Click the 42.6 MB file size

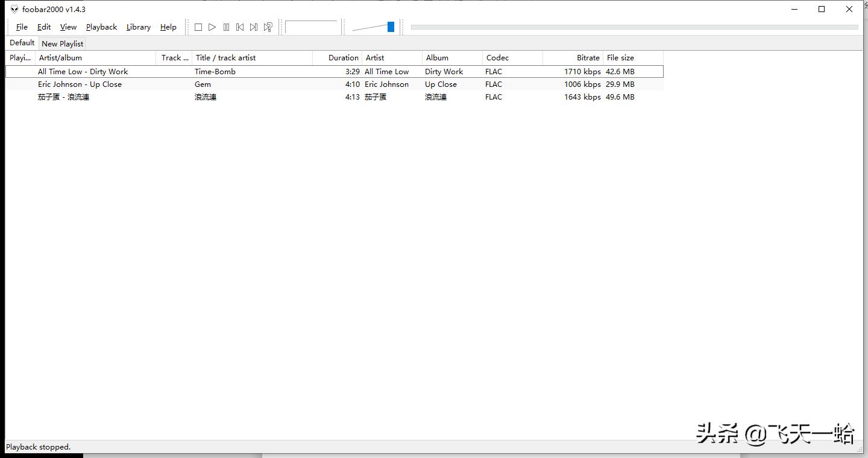click(620, 71)
